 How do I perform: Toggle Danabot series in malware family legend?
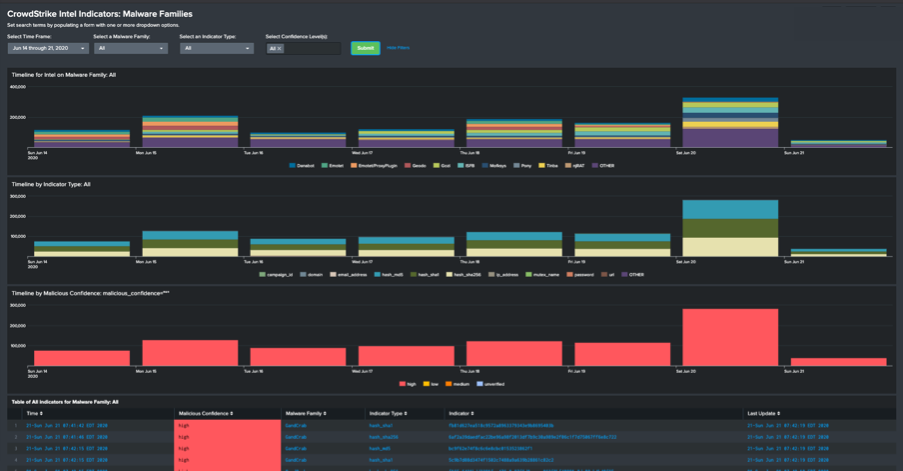tap(302, 166)
